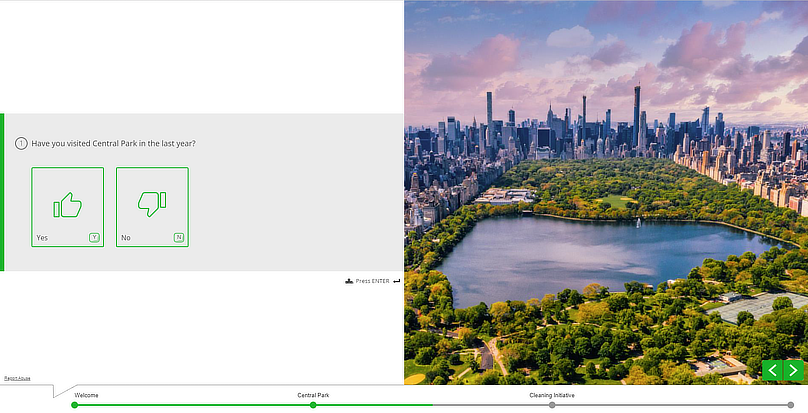Jump to Welcome progress marker dot
This screenshot has height=413, width=808.
click(x=74, y=405)
